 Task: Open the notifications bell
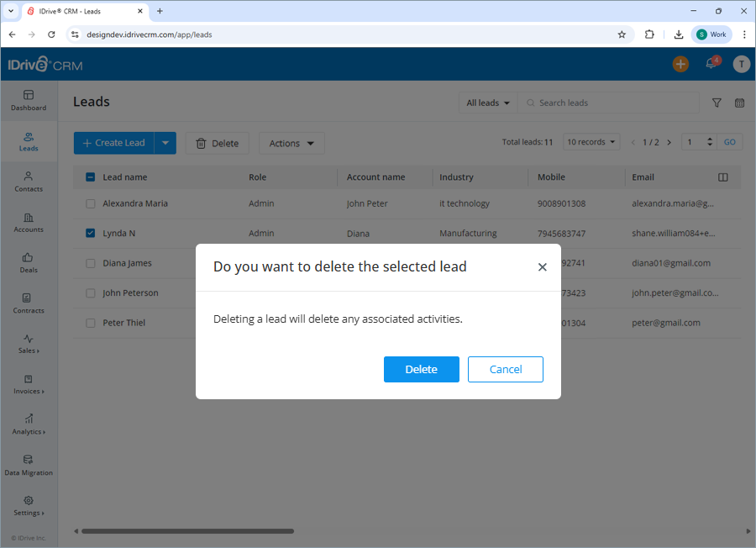pos(711,63)
